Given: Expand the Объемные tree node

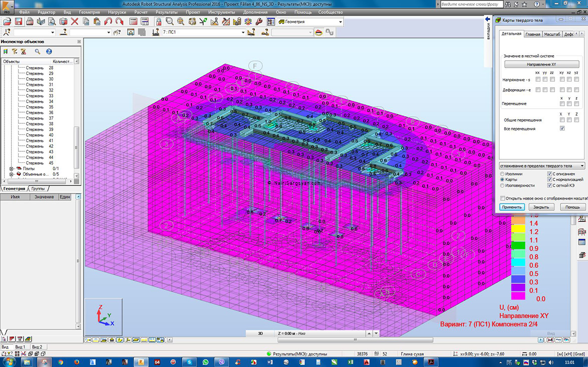Looking at the screenshot, I should click(x=11, y=174).
